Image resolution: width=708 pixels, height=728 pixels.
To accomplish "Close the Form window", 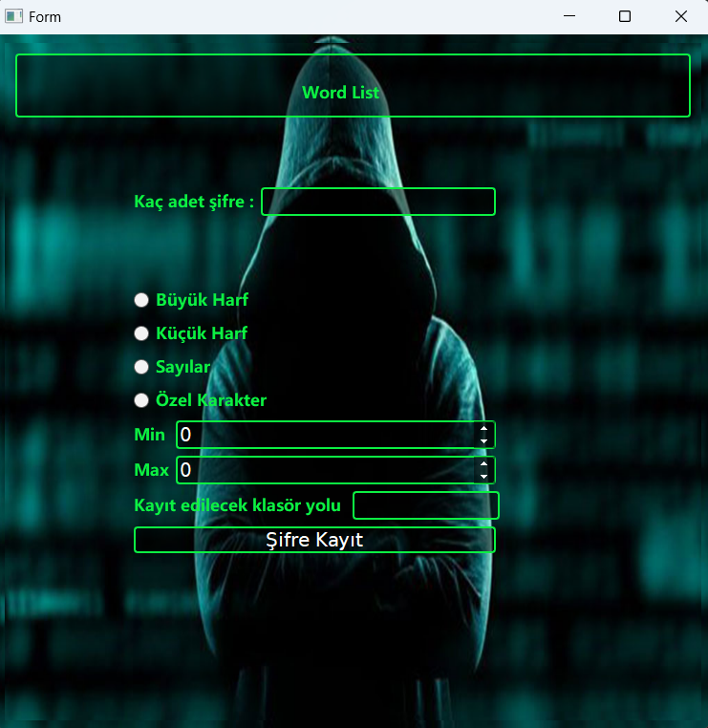I will click(x=681, y=16).
